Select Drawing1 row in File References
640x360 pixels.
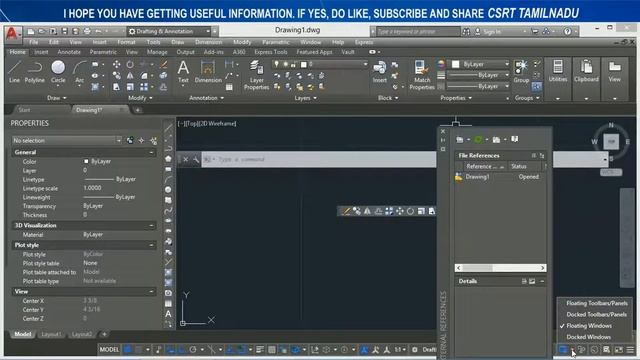click(500, 177)
